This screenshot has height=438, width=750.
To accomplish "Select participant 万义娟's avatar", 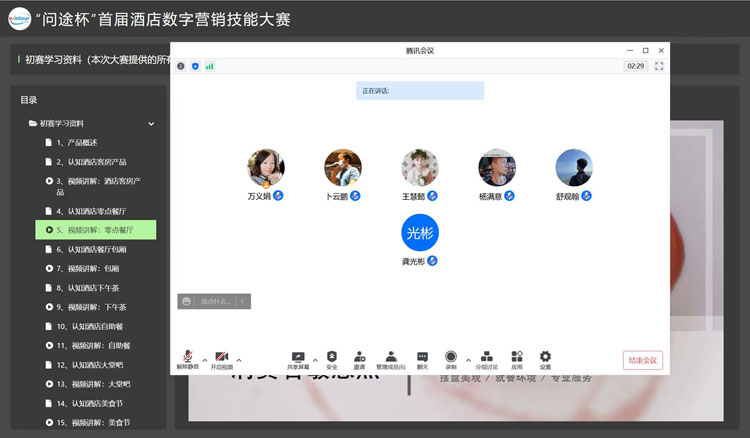I will (266, 167).
